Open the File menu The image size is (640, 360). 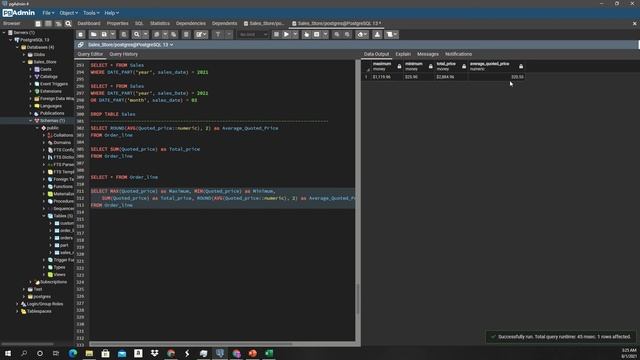[48, 13]
